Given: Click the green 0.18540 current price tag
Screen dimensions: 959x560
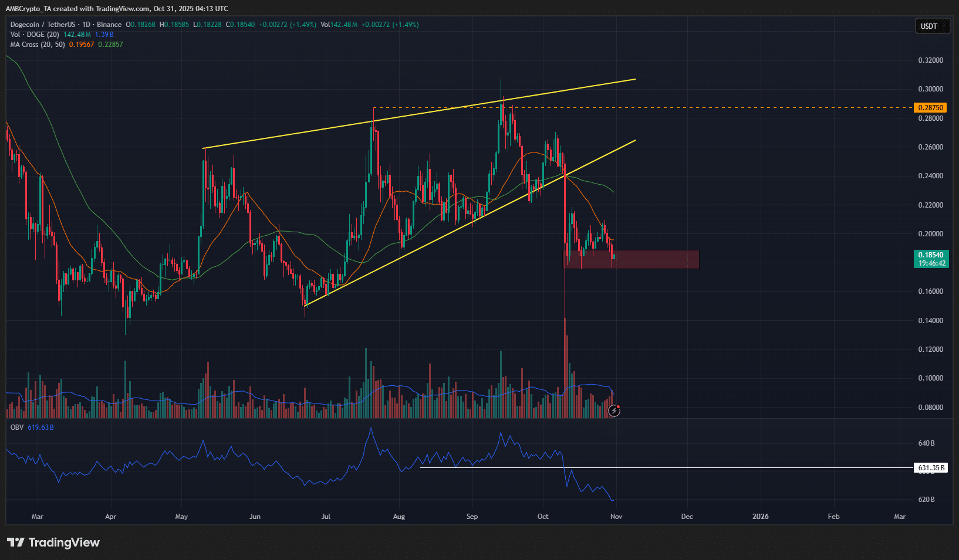Looking at the screenshot, I should point(932,256).
